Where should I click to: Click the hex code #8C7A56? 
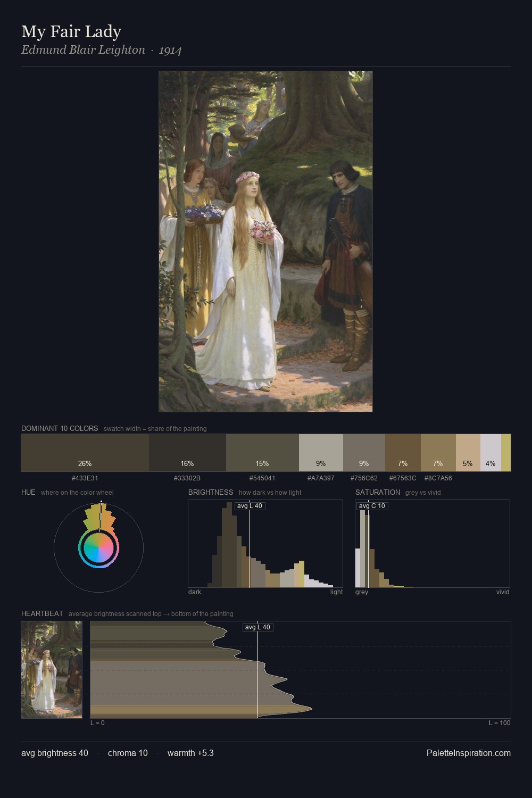(x=438, y=478)
